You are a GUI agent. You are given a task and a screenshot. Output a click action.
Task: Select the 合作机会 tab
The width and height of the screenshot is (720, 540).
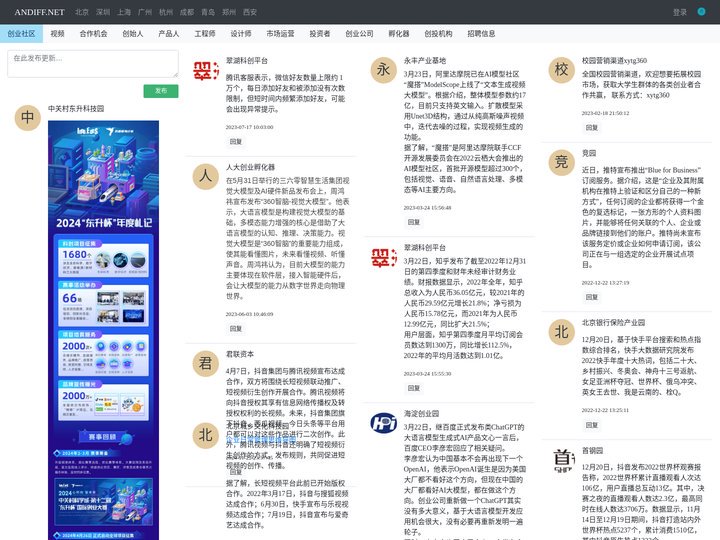click(93, 34)
